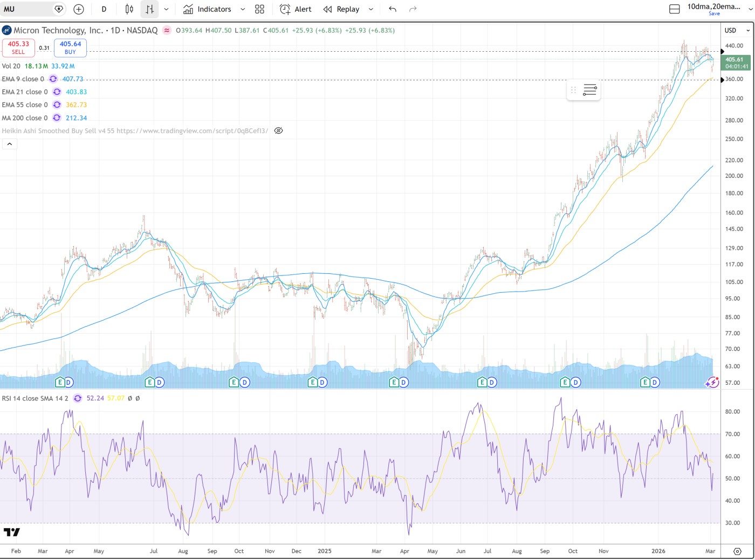Image resolution: width=755 pixels, height=560 pixels.
Task: Click the MU symbol search field
Action: [27, 9]
